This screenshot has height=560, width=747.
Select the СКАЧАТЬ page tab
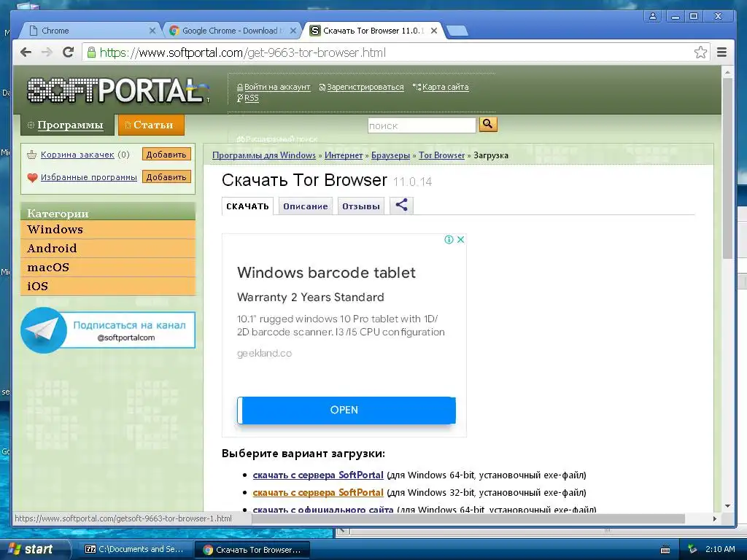pyautogui.click(x=247, y=206)
